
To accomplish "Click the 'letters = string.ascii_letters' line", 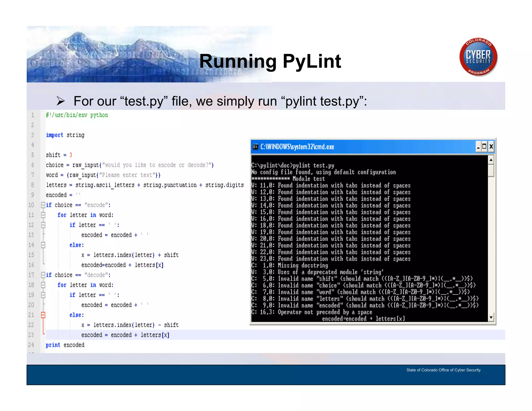I will click(x=145, y=185).
